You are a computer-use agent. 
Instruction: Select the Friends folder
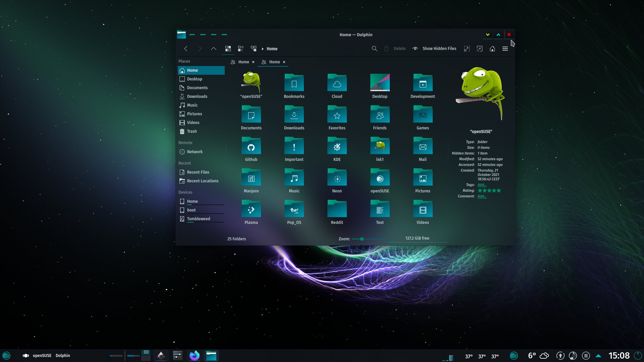pos(380,118)
